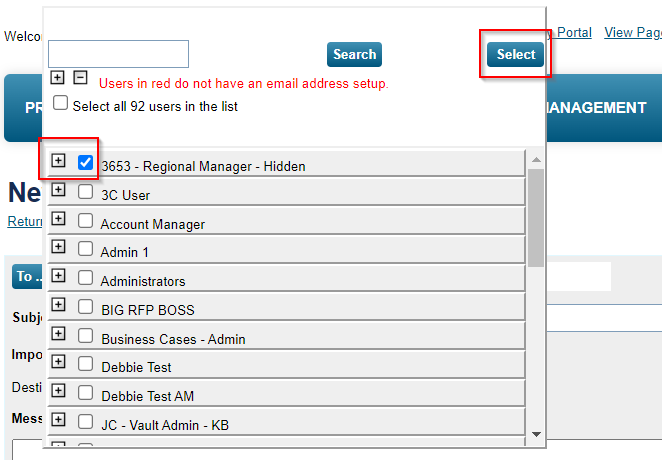Open the Portal link at top

[574, 32]
